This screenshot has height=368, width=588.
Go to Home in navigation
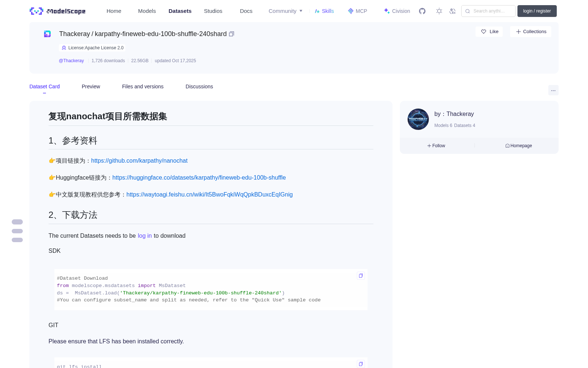(x=114, y=11)
